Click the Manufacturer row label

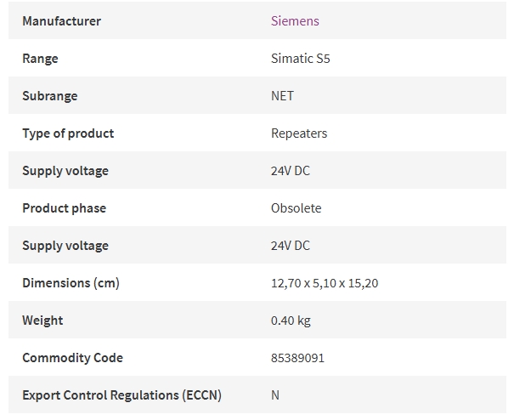point(62,21)
